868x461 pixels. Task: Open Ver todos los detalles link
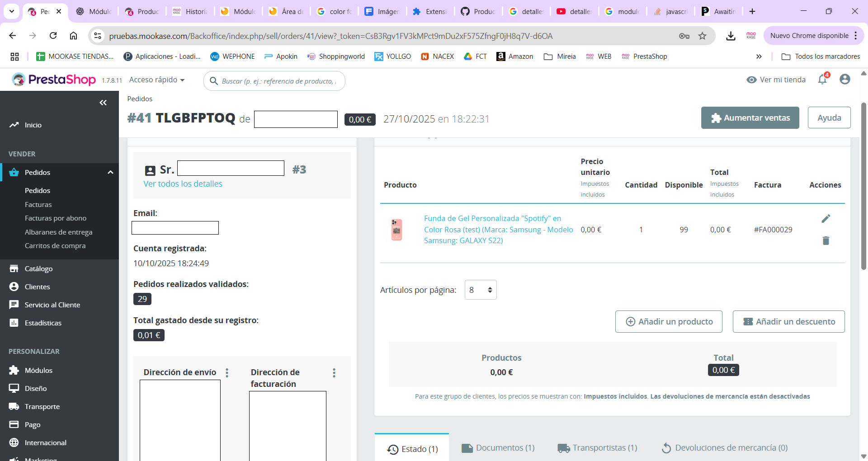pyautogui.click(x=183, y=183)
